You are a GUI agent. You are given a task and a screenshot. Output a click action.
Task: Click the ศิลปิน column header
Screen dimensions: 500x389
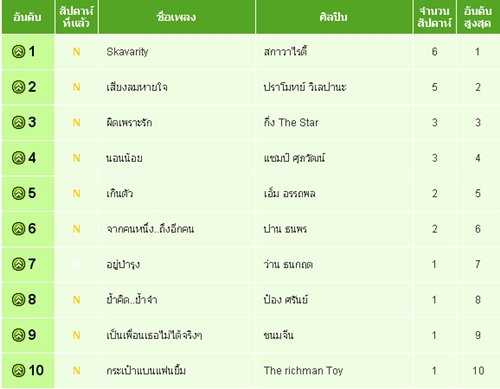pyautogui.click(x=334, y=17)
